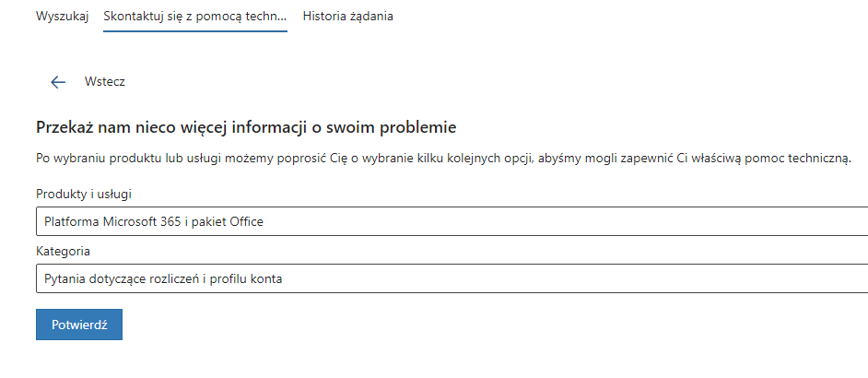Change the selected category in Kategoria combo box
The width and height of the screenshot is (868, 378).
pos(452,278)
